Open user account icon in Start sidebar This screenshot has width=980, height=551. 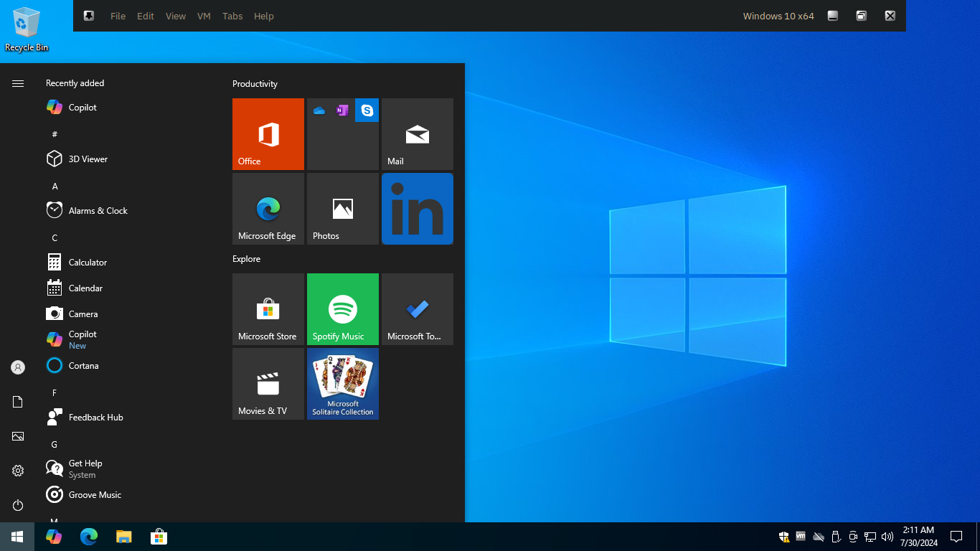18,367
